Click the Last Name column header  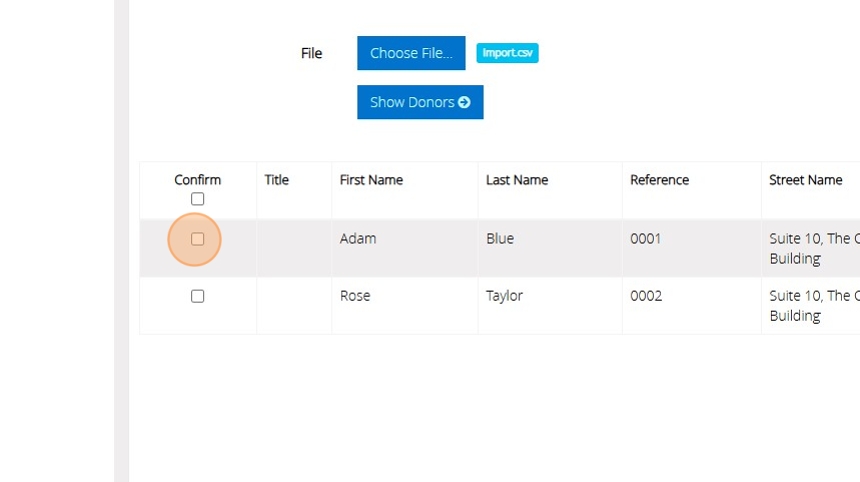(517, 180)
